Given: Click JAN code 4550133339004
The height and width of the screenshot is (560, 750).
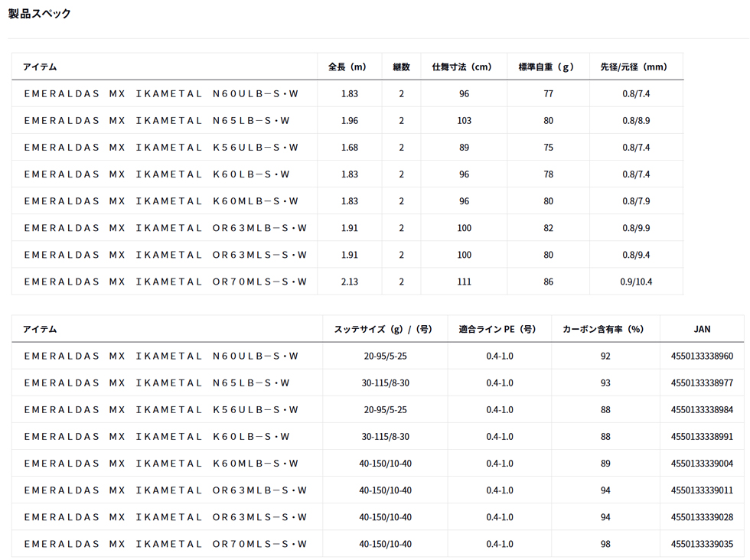Looking at the screenshot, I should [703, 464].
